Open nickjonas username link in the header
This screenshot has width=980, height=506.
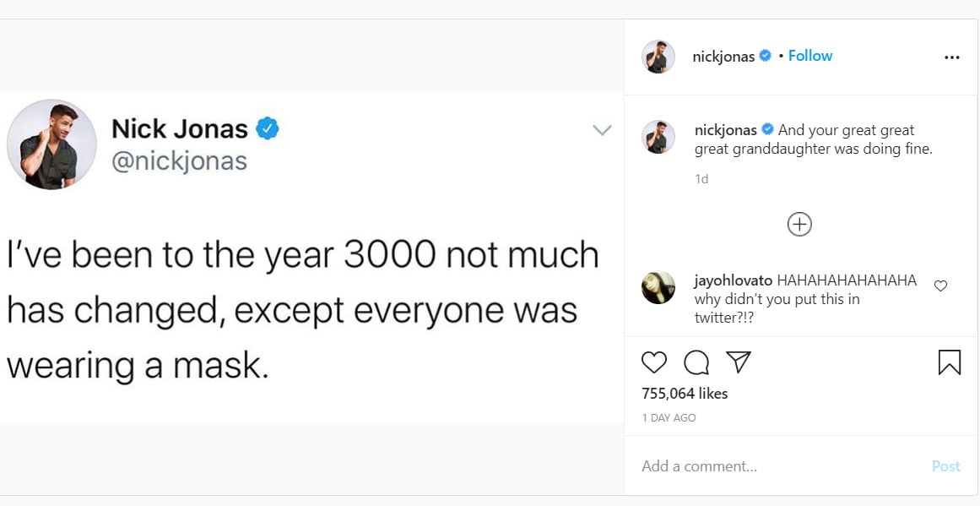[x=723, y=57]
